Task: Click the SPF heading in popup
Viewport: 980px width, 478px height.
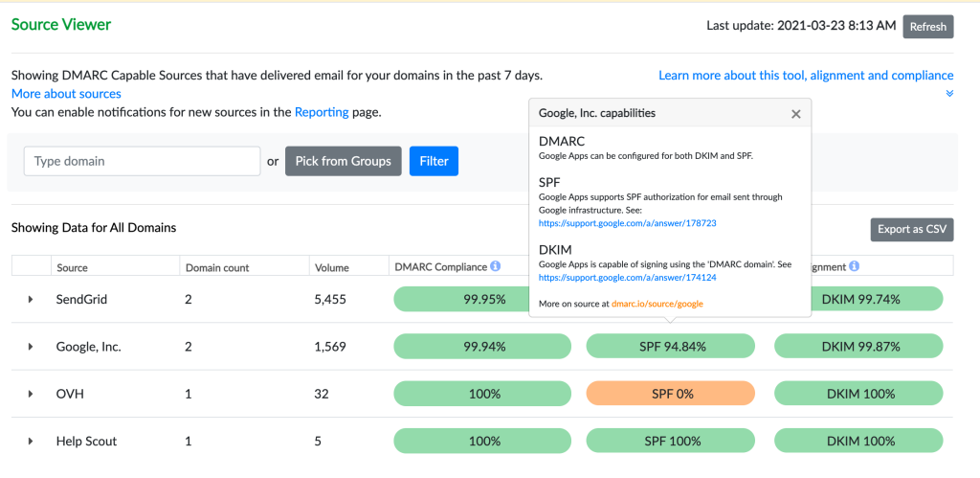Action: click(x=549, y=181)
